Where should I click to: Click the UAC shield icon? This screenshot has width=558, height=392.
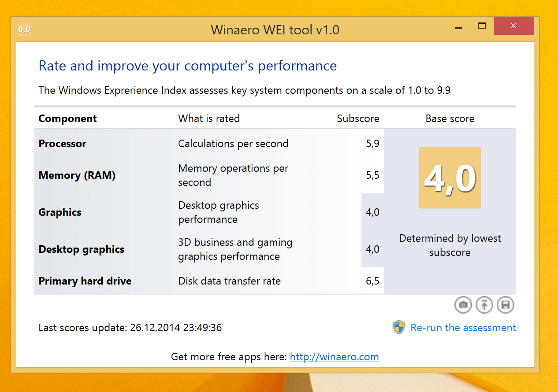(x=398, y=327)
